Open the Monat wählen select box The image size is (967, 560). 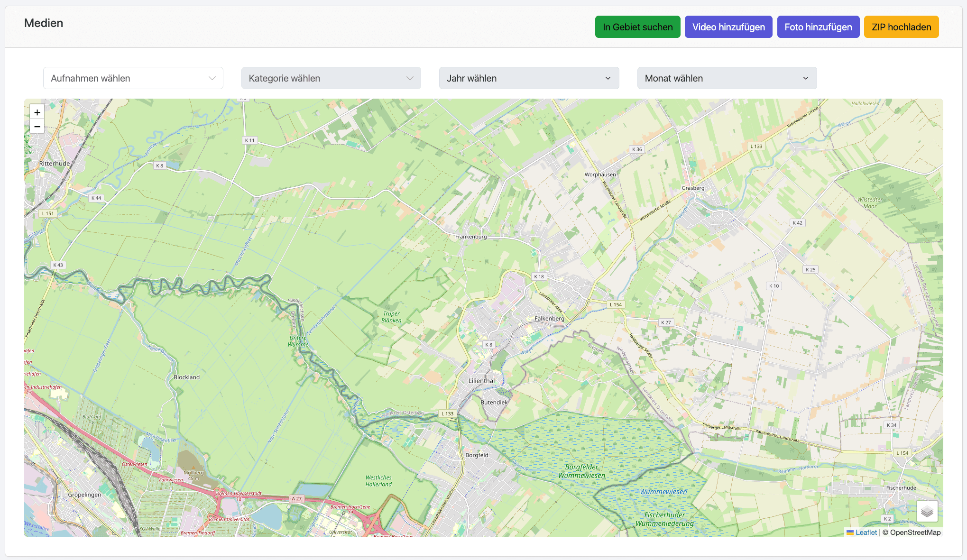coord(727,78)
